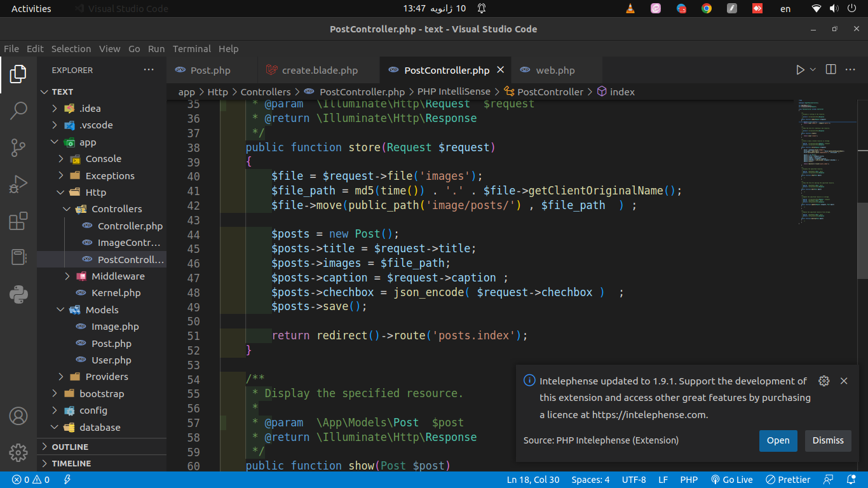Click Go Live in status bar
The height and width of the screenshot is (488, 868).
(731, 480)
